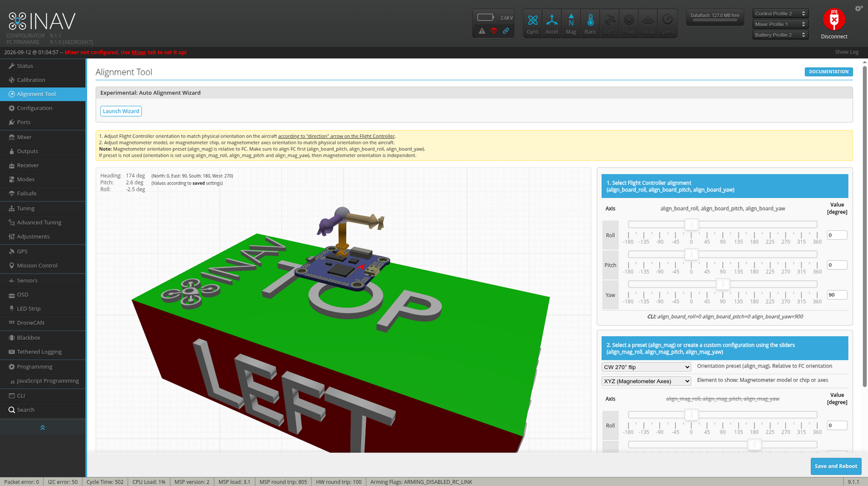
Task: Click the Gyro sensor status icon
Action: [x=533, y=24]
